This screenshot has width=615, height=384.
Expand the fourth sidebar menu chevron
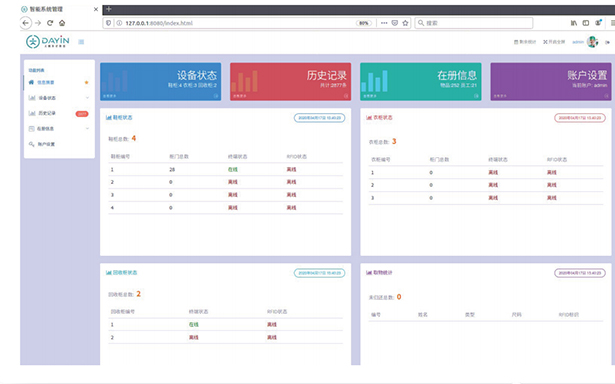click(x=87, y=129)
